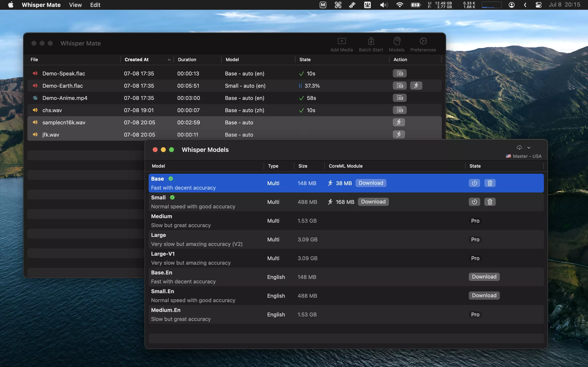Open macOS Control Center in the menu bar

click(x=538, y=5)
